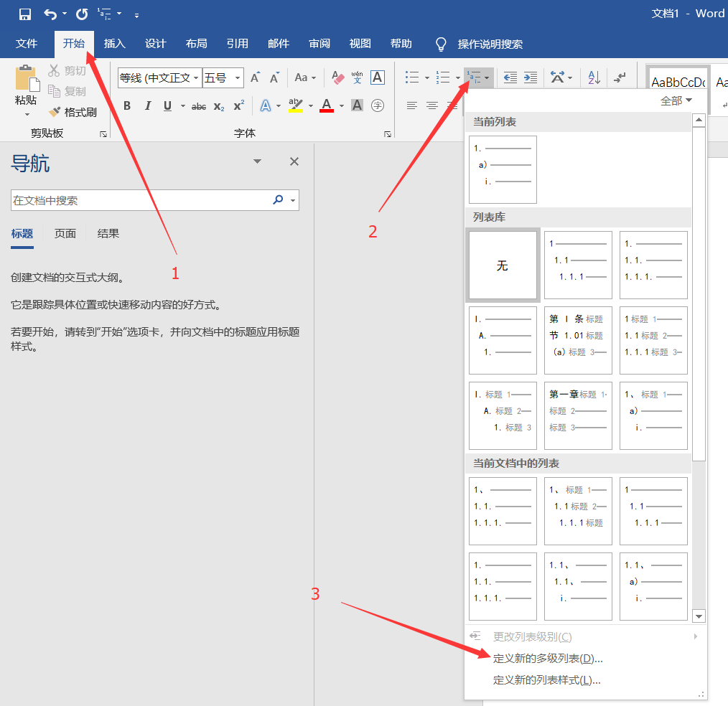Toggle subscript formatting

[218, 105]
